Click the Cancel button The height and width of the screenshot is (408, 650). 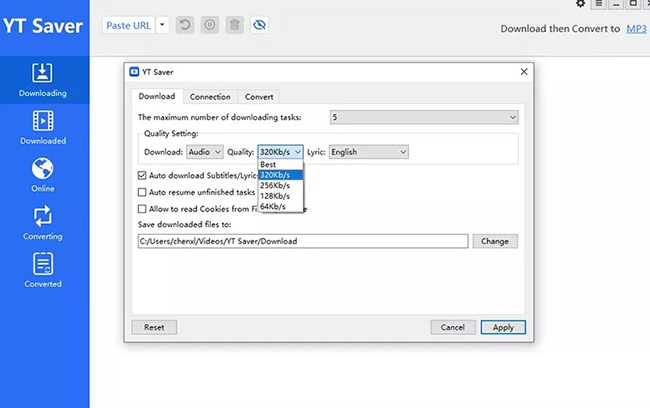[453, 327]
